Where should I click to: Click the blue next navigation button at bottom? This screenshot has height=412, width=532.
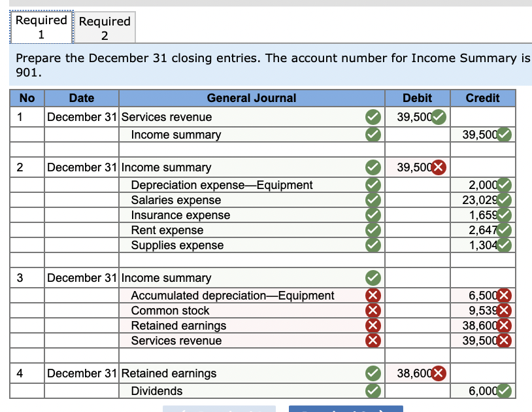tap(346, 409)
